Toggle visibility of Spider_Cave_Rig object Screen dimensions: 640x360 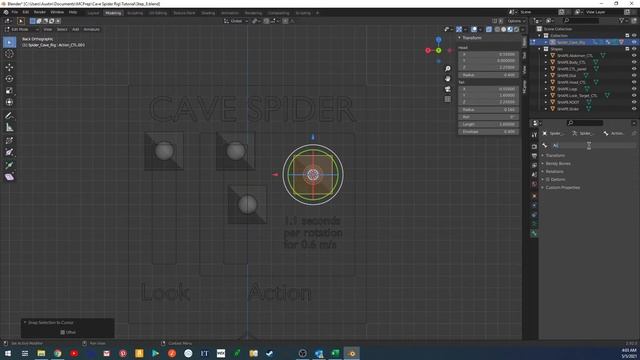(x=634, y=42)
